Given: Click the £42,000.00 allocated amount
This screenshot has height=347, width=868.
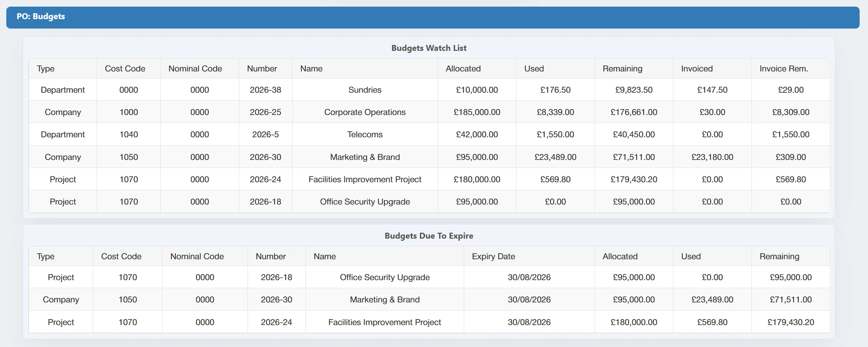Looking at the screenshot, I should 477,134.
